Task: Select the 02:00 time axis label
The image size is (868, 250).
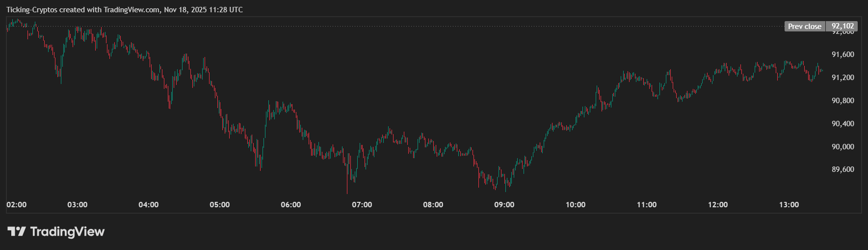Action: click(17, 205)
